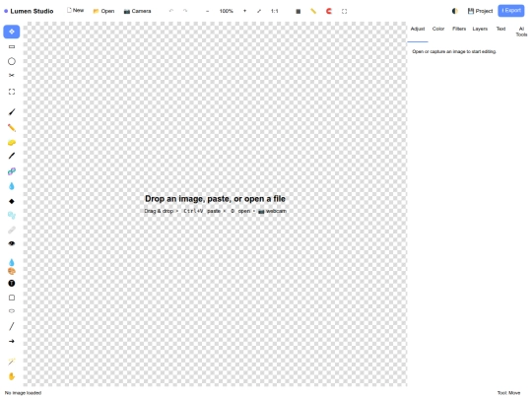Select the black pen tool below the sponge
Viewport: 532px width, 399px height.
(x=12, y=156)
